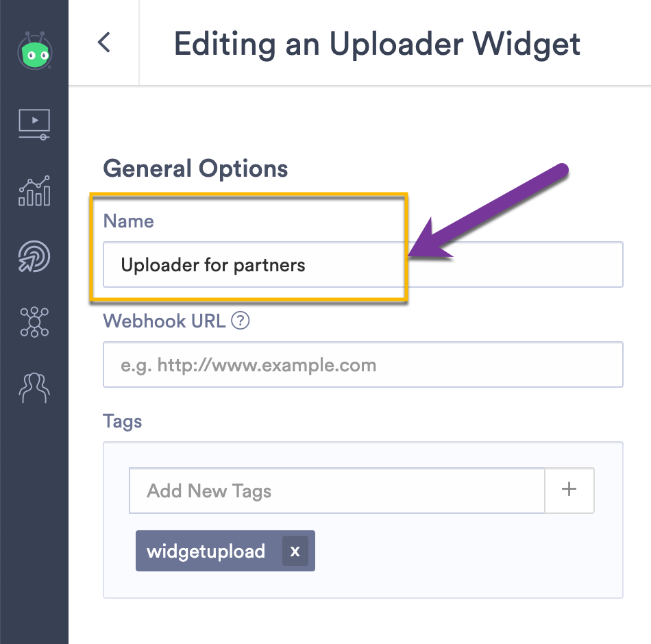Screen dimensions: 651x644
Task: Select the target with cursor icon
Action: click(x=34, y=256)
